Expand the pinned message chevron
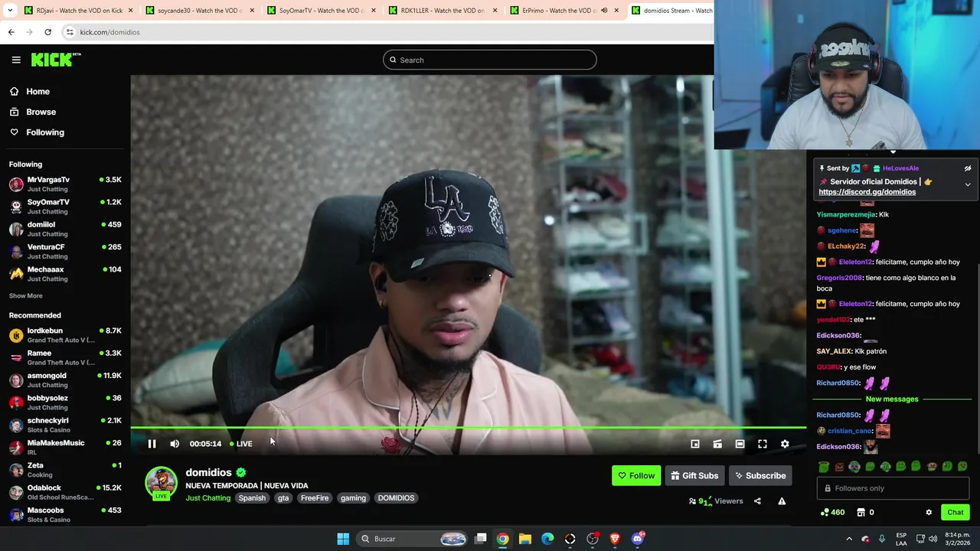The width and height of the screenshot is (980, 551). point(968,184)
